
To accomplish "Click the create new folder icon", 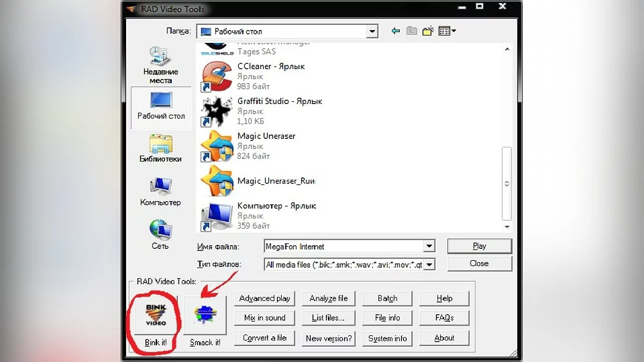I will click(x=428, y=31).
